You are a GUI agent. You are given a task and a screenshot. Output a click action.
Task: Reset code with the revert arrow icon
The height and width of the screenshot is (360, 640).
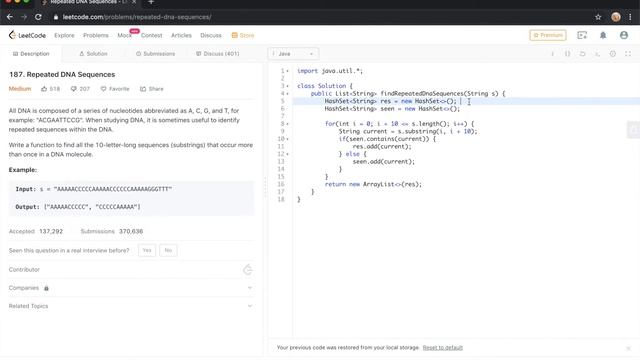(582, 54)
